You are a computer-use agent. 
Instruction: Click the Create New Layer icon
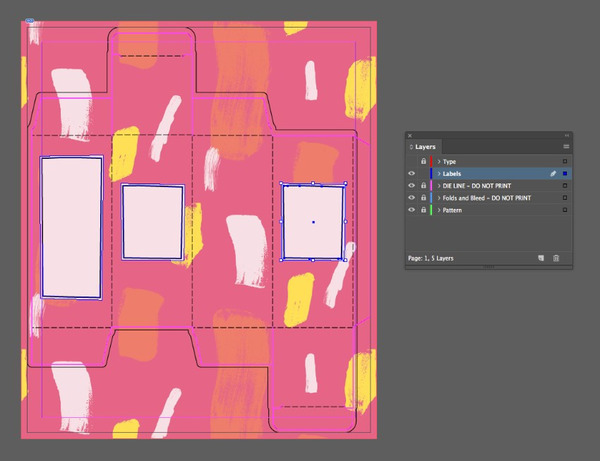pos(540,258)
